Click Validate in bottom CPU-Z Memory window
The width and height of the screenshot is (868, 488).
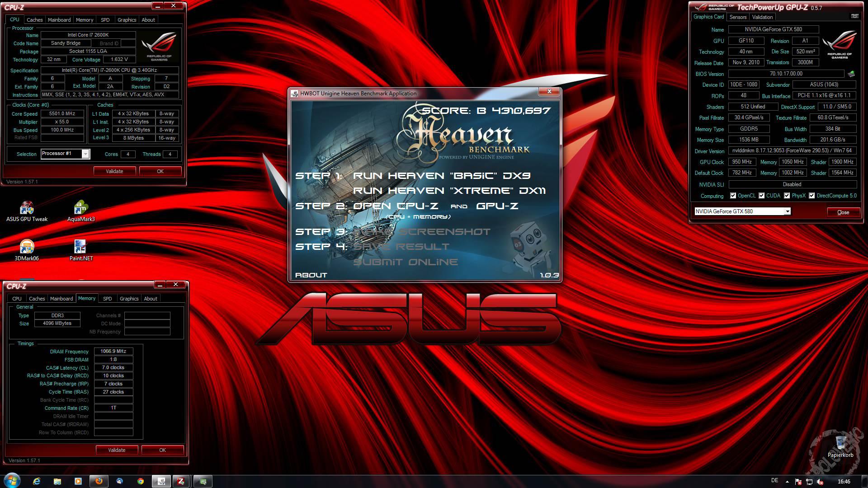pyautogui.click(x=117, y=450)
